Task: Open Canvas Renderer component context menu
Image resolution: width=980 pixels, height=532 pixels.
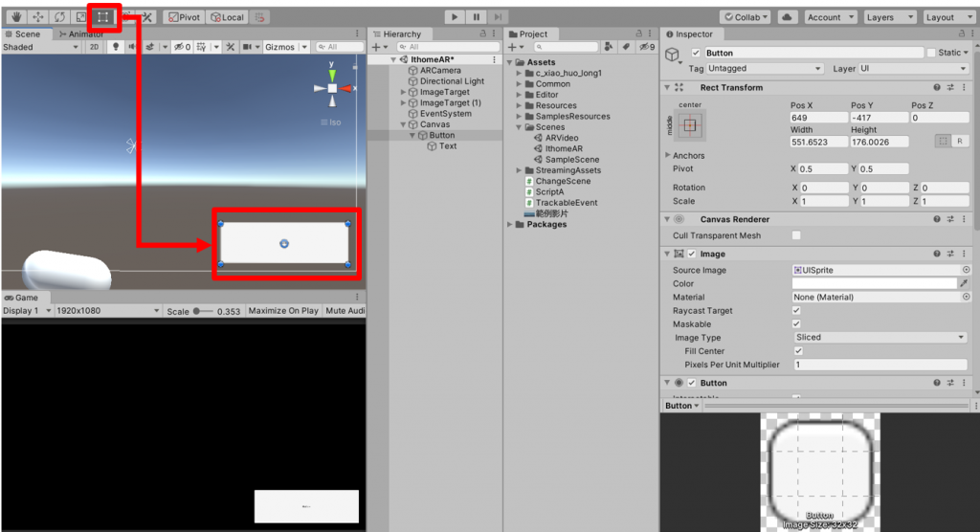Action: pos(964,219)
